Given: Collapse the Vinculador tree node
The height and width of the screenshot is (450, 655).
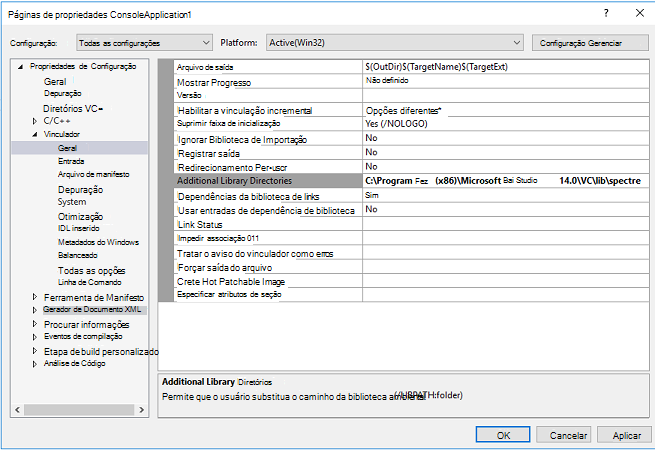Looking at the screenshot, I should 35,134.
